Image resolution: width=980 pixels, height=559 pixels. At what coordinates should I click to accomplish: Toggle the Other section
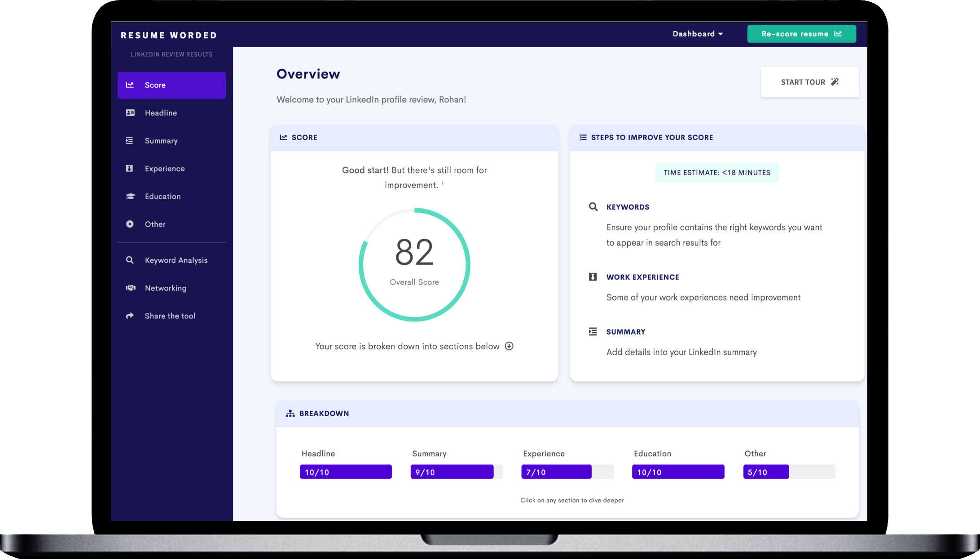(155, 224)
